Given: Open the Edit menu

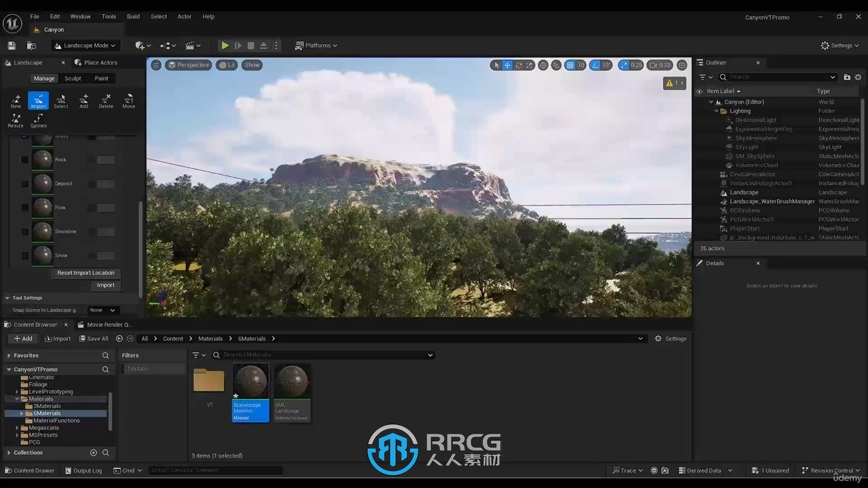Looking at the screenshot, I should [x=55, y=16].
